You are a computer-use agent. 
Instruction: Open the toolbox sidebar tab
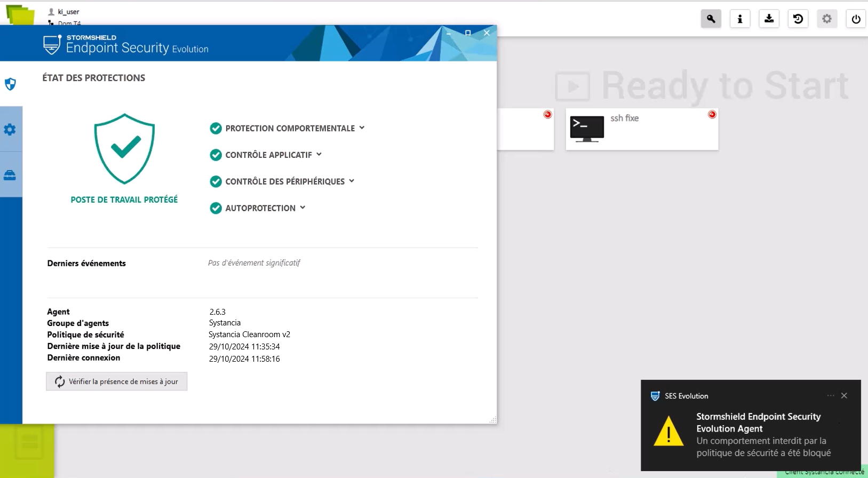[10, 175]
